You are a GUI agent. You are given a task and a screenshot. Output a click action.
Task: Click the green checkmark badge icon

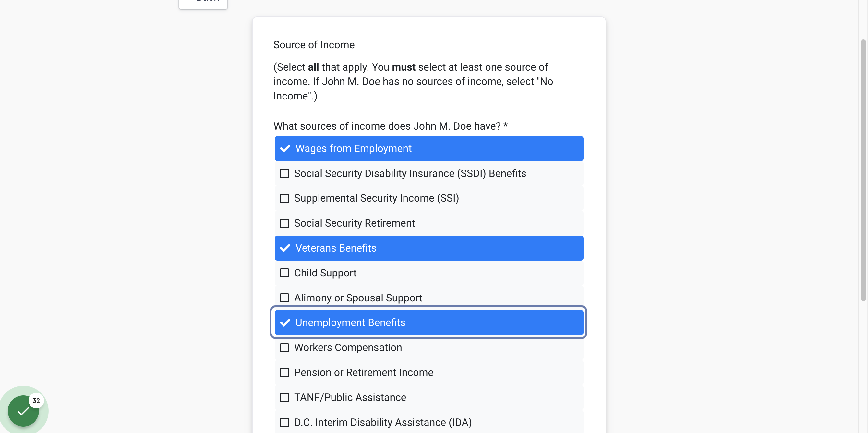[23, 411]
